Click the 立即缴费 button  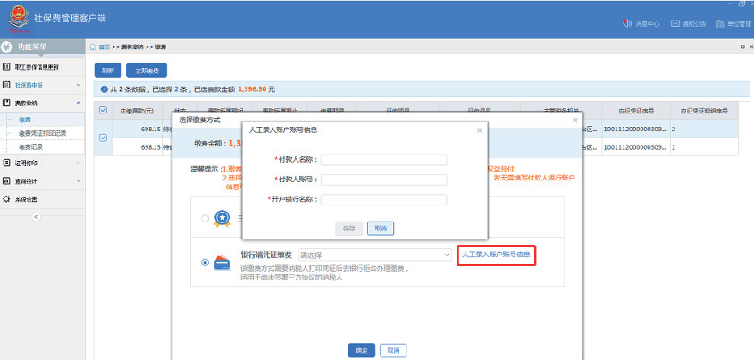click(x=146, y=70)
